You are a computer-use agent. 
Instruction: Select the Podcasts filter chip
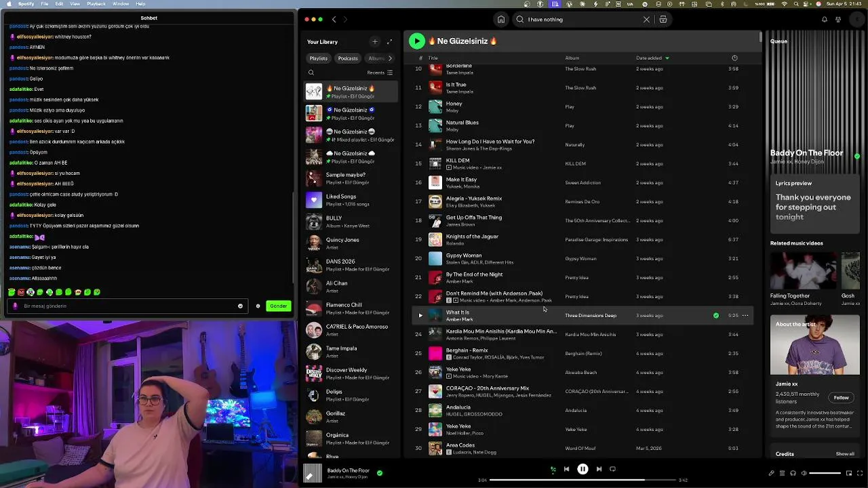click(348, 58)
